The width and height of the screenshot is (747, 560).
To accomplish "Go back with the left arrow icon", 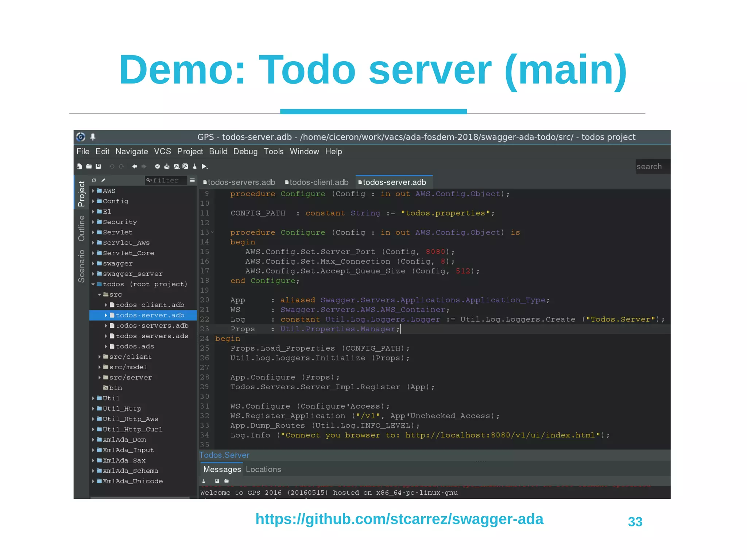I will pos(135,166).
